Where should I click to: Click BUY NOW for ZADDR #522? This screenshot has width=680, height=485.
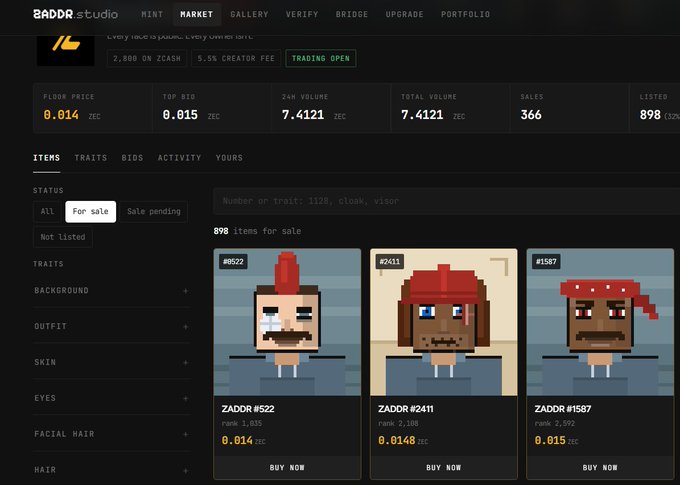click(x=287, y=468)
